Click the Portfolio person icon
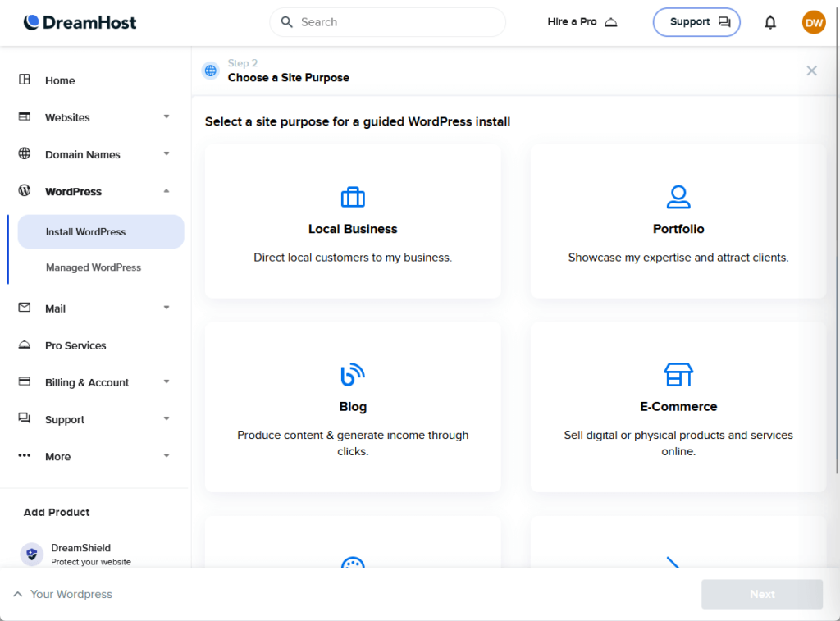Image resolution: width=840 pixels, height=621 pixels. tap(678, 197)
